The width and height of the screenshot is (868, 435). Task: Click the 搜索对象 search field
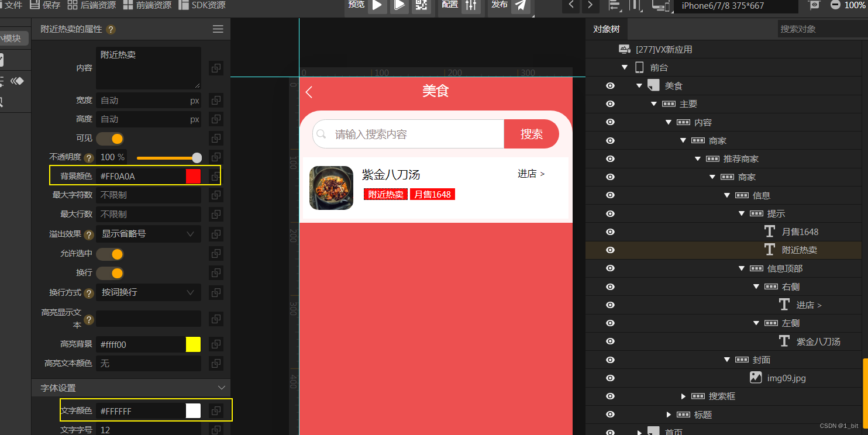tap(822, 29)
